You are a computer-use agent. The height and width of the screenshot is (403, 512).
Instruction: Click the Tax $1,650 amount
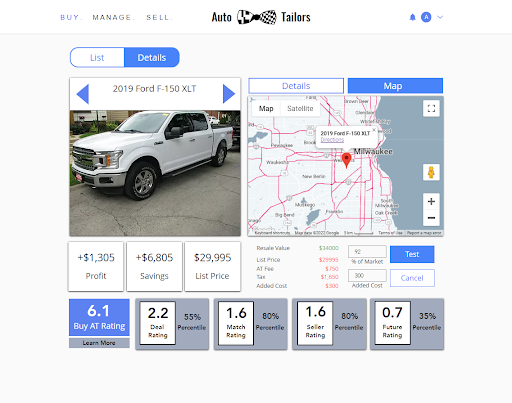[330, 277]
